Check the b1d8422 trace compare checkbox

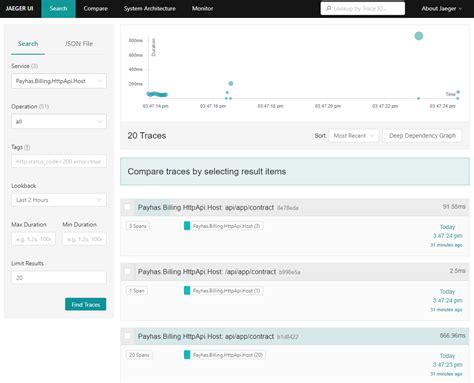tap(127, 336)
